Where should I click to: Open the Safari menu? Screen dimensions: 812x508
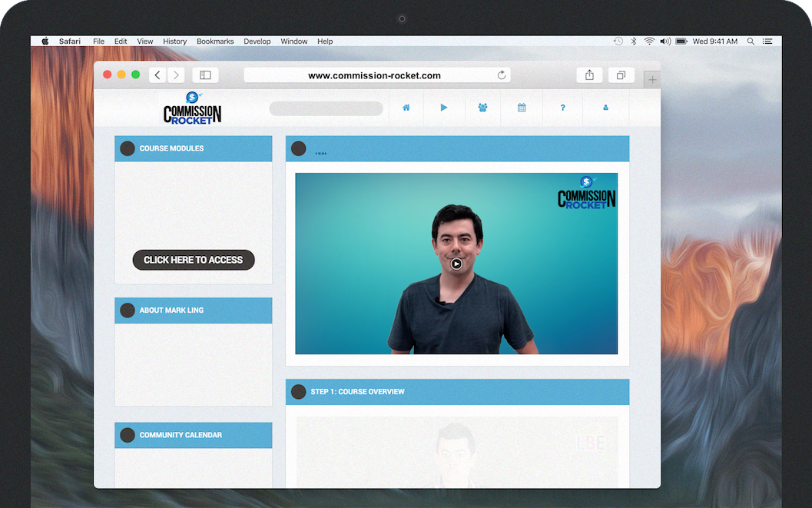point(69,42)
